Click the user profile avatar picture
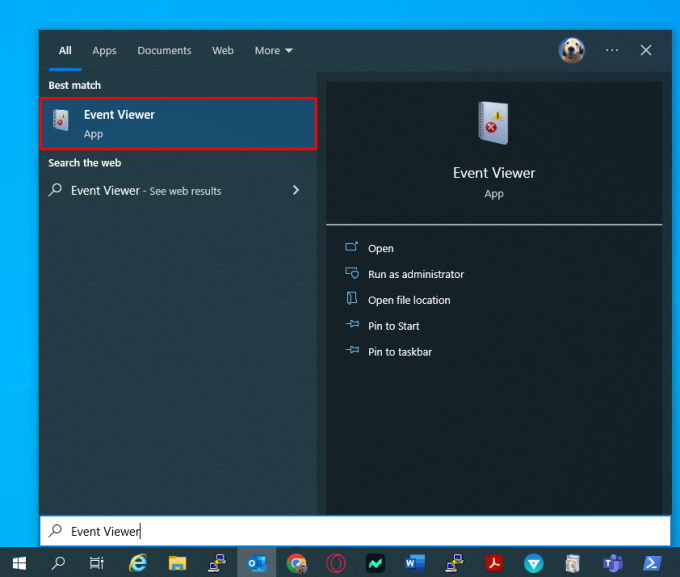680x577 pixels. click(572, 50)
